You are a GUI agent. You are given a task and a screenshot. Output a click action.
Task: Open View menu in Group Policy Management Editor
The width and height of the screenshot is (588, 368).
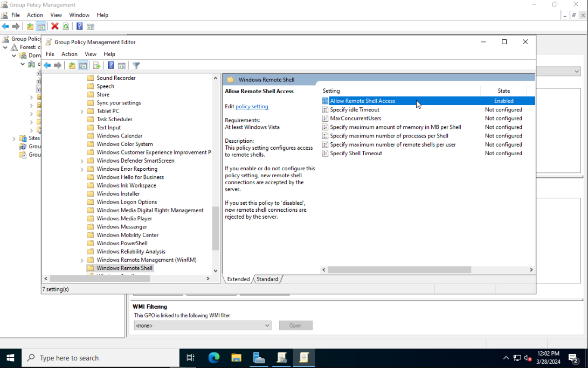tap(91, 54)
